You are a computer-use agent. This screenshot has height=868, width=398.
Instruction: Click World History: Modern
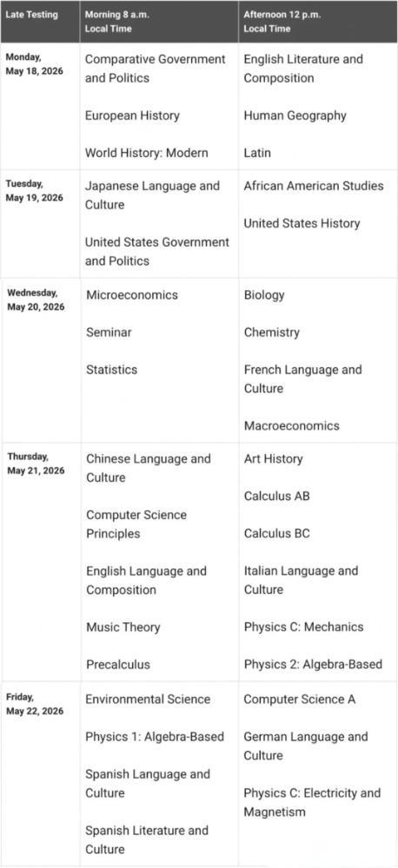(146, 153)
